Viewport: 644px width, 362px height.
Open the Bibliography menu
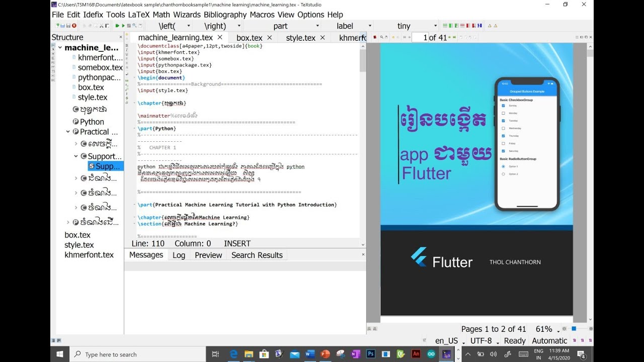[225, 15]
